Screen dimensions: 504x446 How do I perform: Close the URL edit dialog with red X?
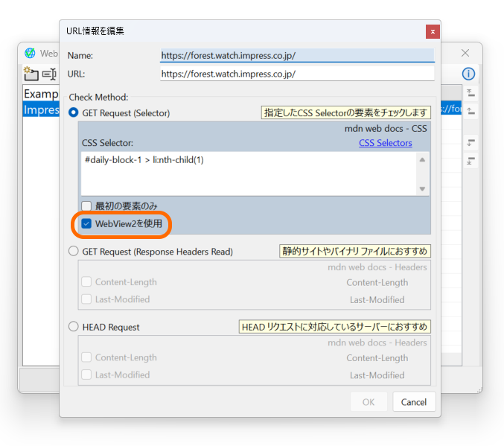pyautogui.click(x=433, y=31)
